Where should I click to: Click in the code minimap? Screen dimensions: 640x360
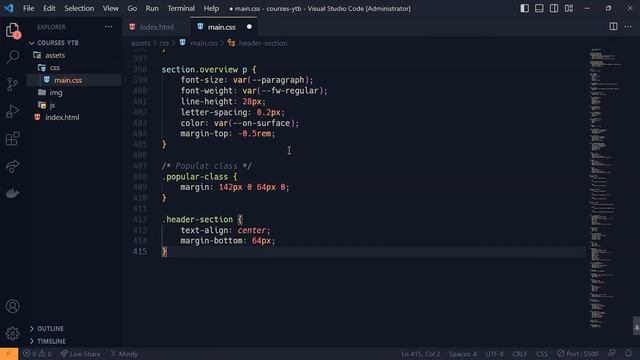pyautogui.click(x=606, y=188)
